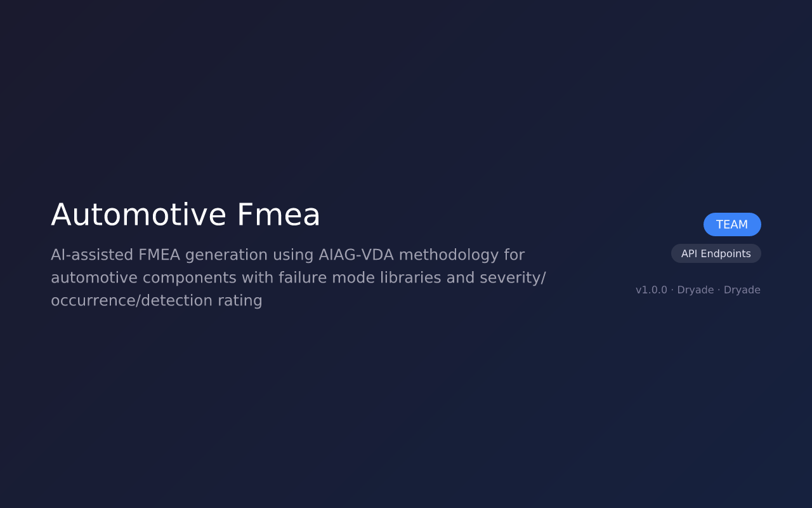This screenshot has width=812, height=508.
Task: Click the version info line
Action: [x=698, y=290]
